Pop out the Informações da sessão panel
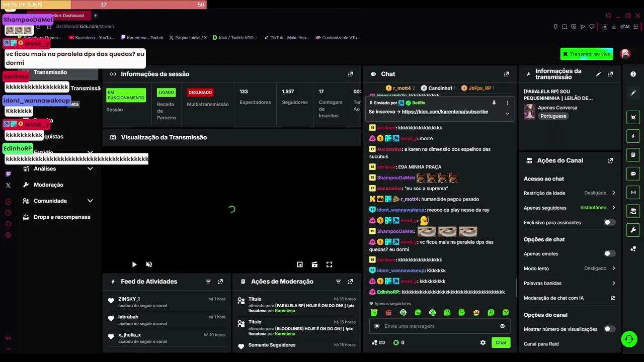Screen dimensions: 644x362 click(351, 74)
